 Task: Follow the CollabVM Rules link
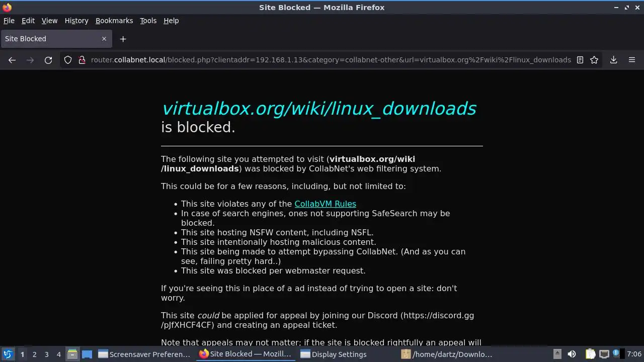point(325,204)
